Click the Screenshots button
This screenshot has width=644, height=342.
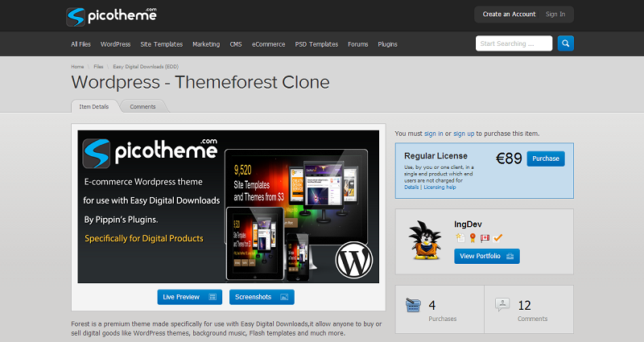click(x=261, y=297)
